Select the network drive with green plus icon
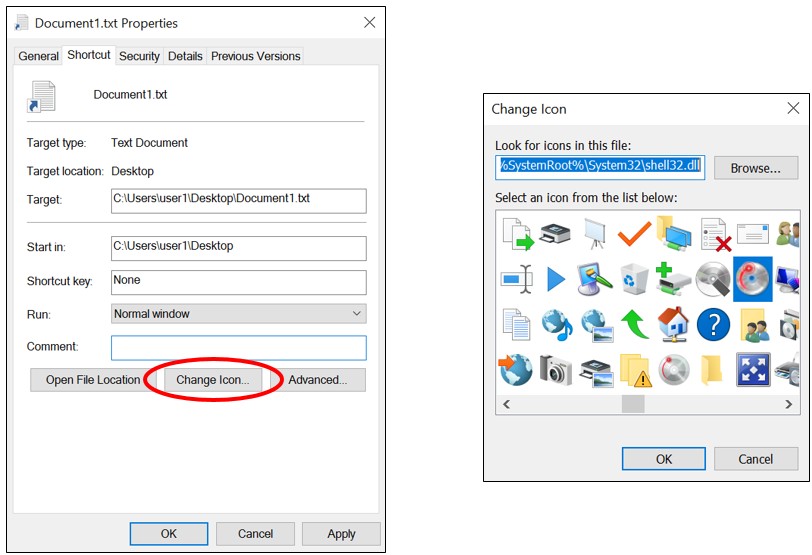The image size is (812, 555). [x=673, y=279]
